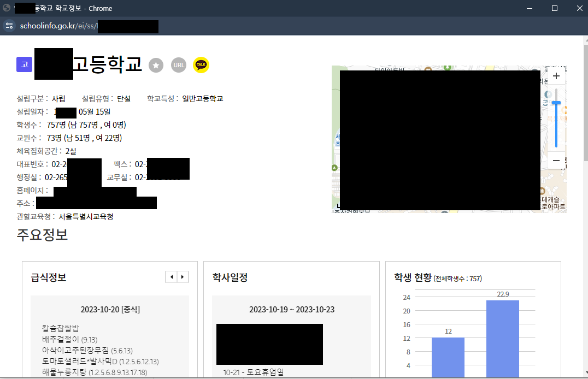
Task: Maximize the Chrome window
Action: (555, 8)
